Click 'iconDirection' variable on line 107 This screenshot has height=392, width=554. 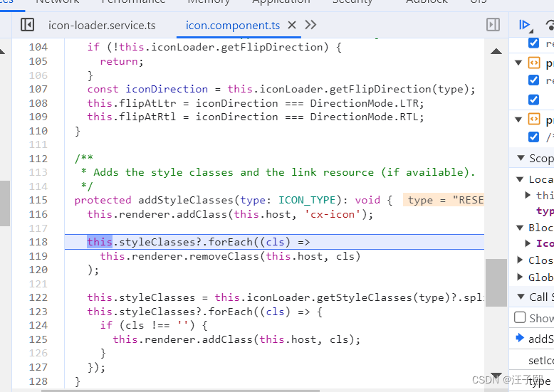(167, 89)
